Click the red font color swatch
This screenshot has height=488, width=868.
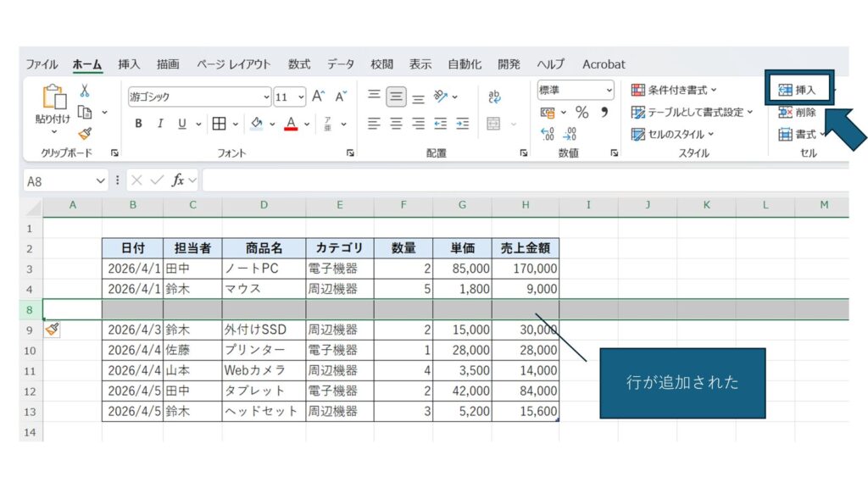coord(291,124)
